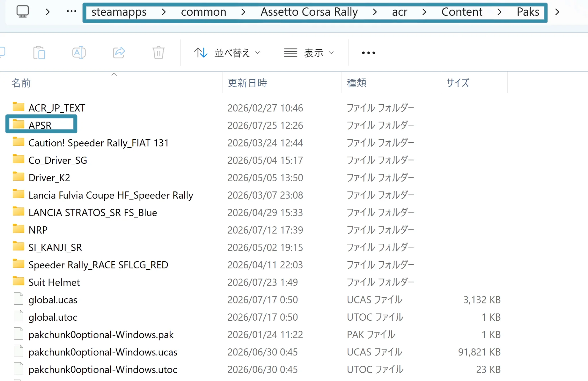The width and height of the screenshot is (588, 381).
Task: Click the 91,821 KB size value
Action: (479, 352)
